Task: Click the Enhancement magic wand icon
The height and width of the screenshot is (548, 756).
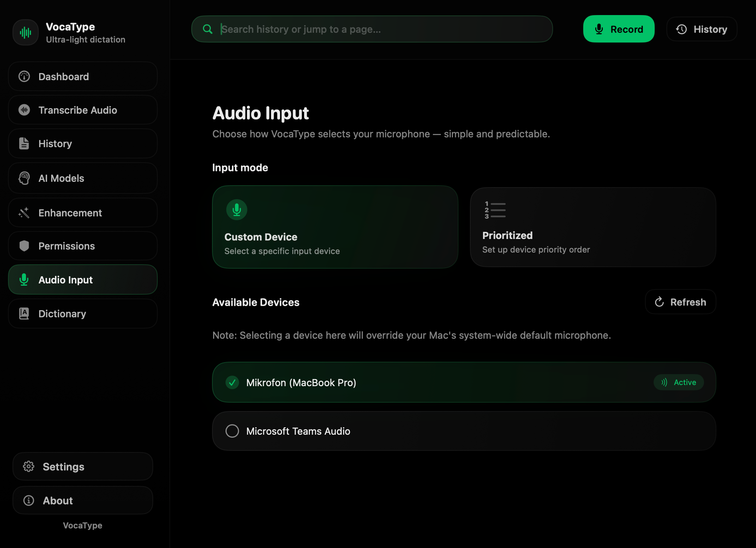Action: 24,213
